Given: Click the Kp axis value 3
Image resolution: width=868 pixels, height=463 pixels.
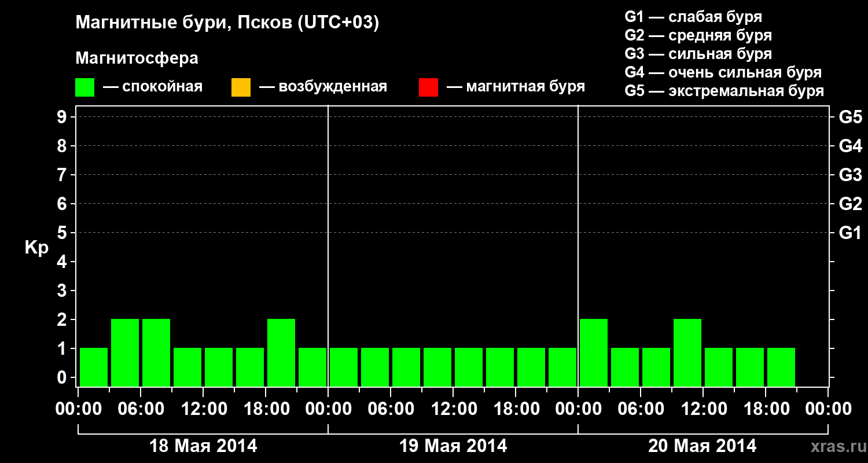Looking at the screenshot, I should click(x=63, y=291).
